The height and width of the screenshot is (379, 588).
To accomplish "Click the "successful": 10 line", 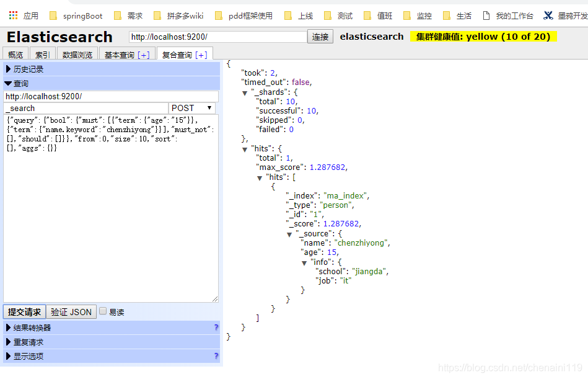I will point(287,110).
